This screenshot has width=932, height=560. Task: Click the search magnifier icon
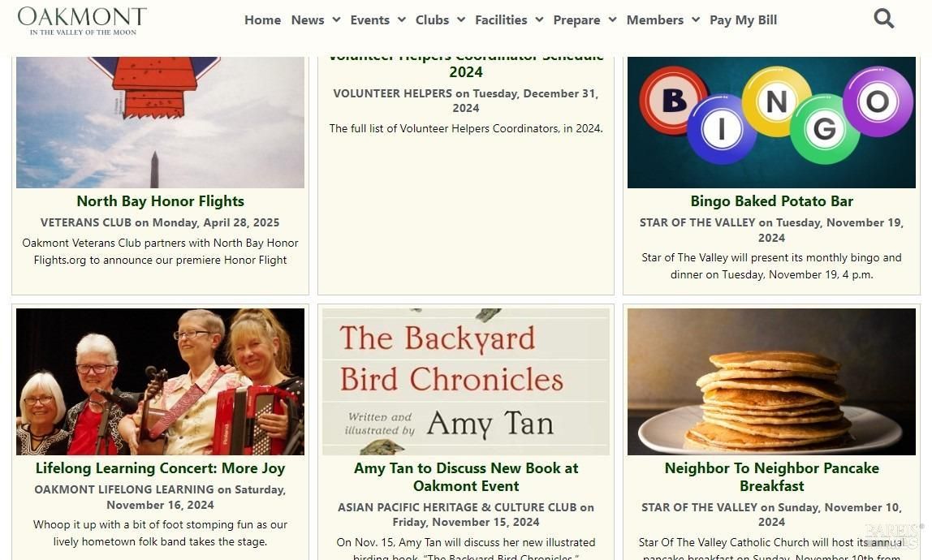[883, 19]
